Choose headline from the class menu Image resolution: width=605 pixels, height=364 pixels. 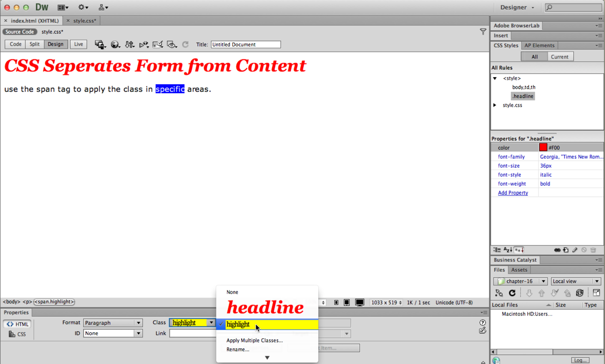point(265,307)
